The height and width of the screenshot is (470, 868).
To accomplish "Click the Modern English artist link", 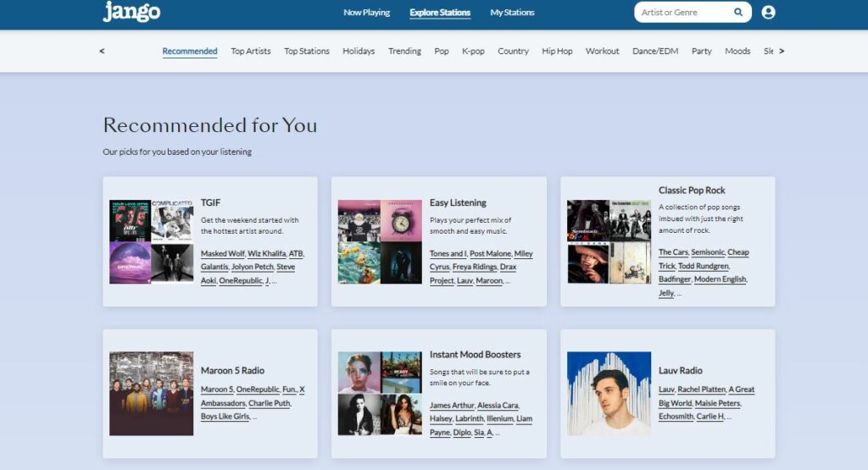I will pyautogui.click(x=721, y=279).
